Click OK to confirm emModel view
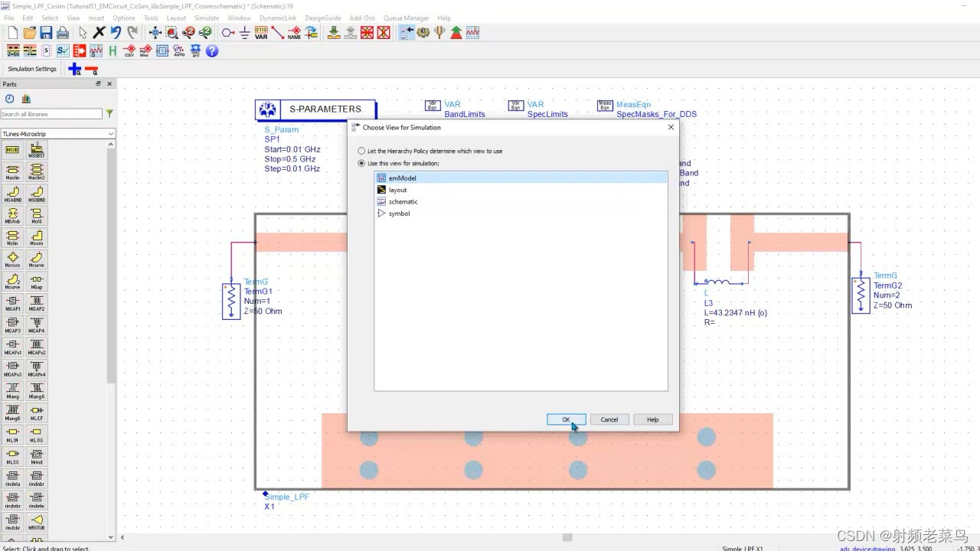 tap(566, 419)
